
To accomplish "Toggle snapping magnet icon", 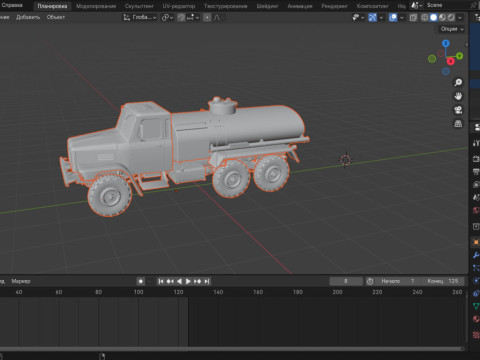I will [x=181, y=17].
